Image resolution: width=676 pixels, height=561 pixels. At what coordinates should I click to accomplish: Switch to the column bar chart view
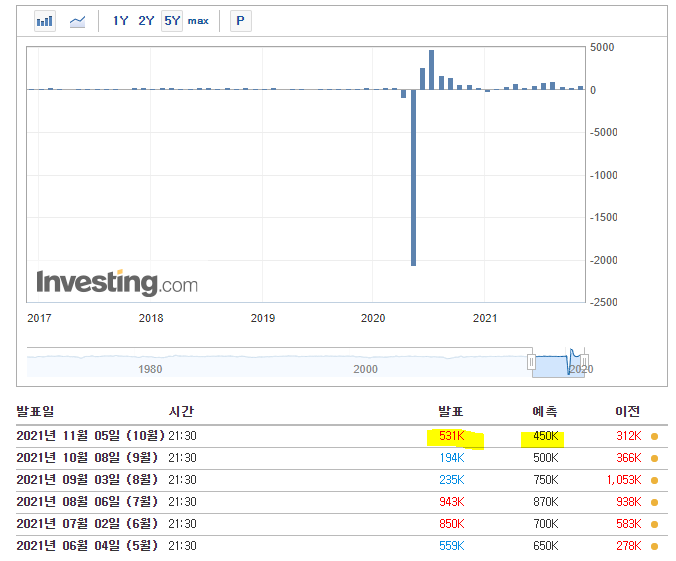pos(45,21)
